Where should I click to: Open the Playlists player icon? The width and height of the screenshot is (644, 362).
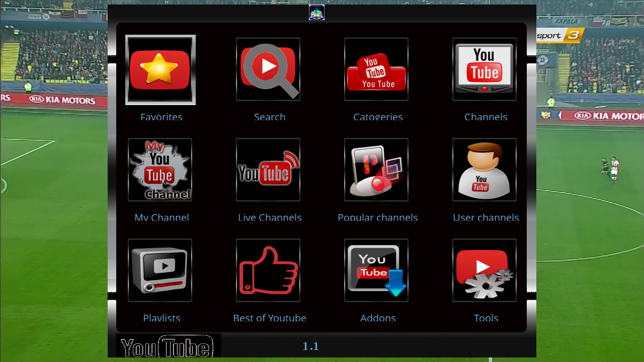(x=160, y=270)
